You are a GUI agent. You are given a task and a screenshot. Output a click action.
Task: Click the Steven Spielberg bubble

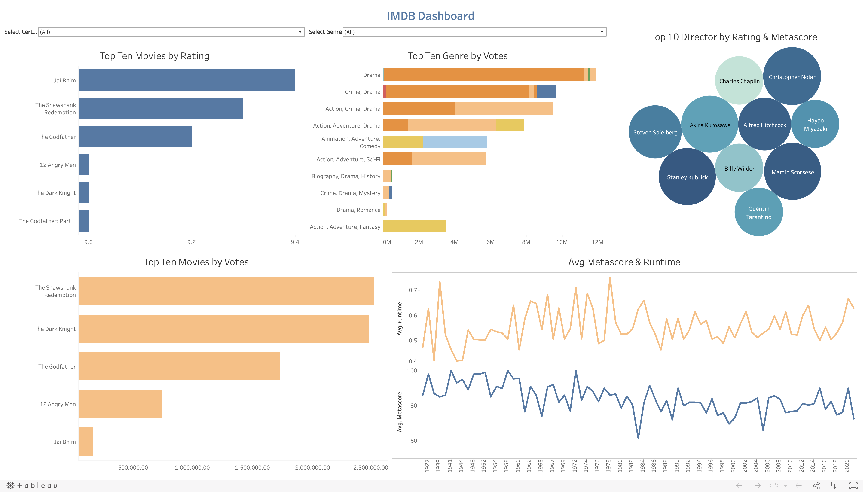tap(655, 132)
